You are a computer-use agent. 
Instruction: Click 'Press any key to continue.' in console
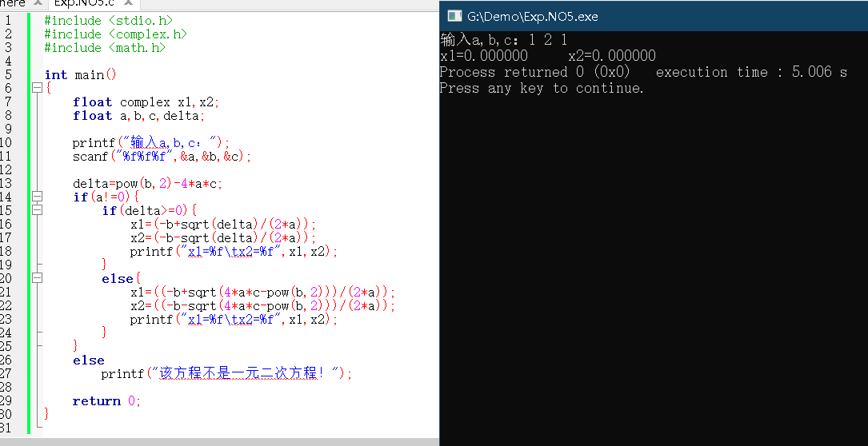542,88
